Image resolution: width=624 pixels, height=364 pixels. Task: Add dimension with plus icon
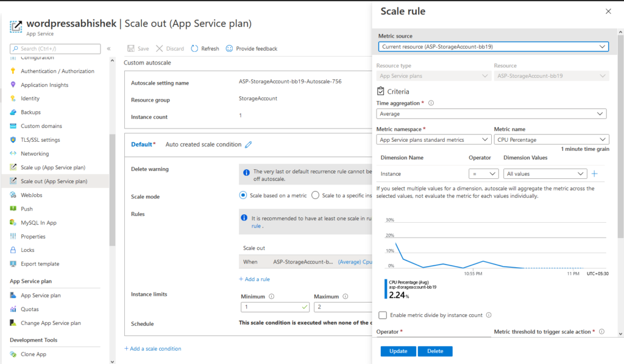[595, 173]
